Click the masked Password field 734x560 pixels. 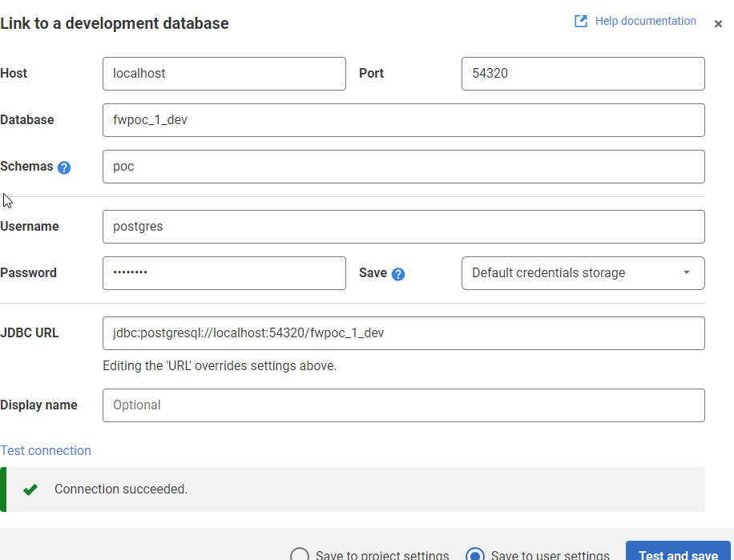tap(224, 273)
